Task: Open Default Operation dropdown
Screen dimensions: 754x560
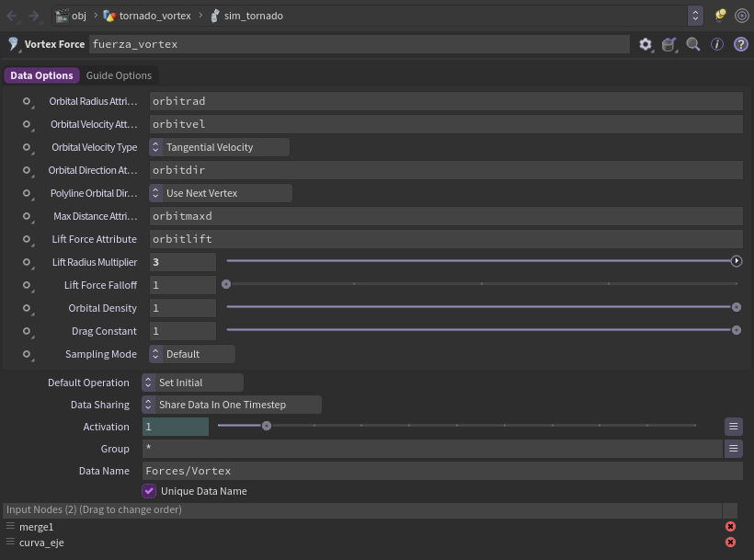Action: click(x=192, y=383)
